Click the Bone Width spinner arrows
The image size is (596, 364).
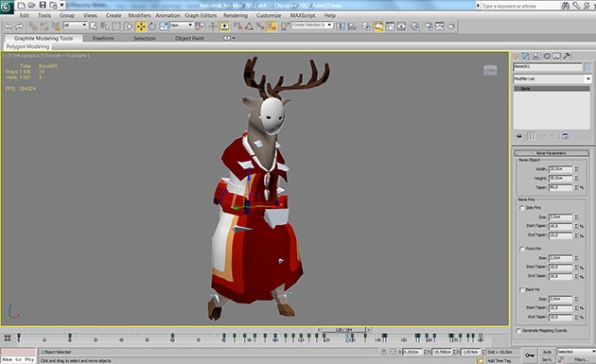click(x=576, y=168)
